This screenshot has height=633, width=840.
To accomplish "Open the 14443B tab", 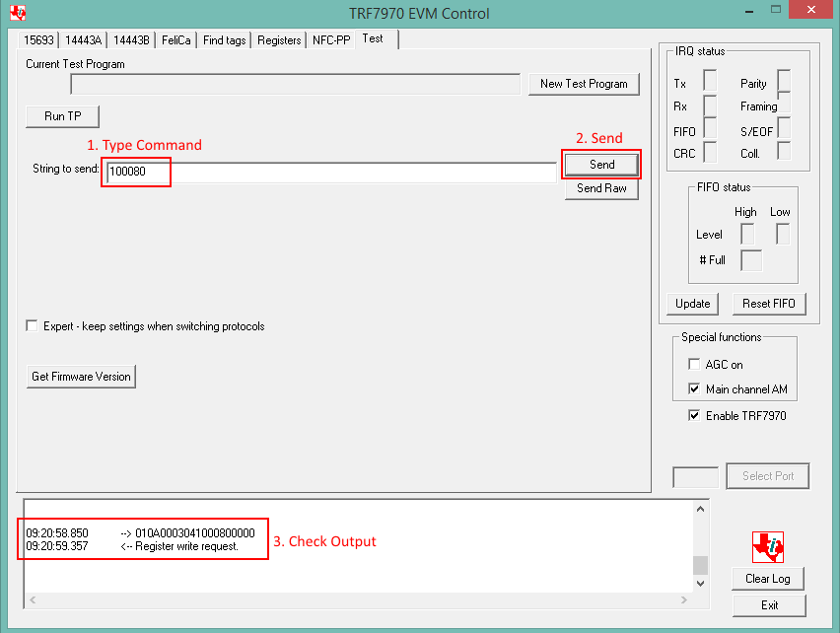I will pos(131,40).
